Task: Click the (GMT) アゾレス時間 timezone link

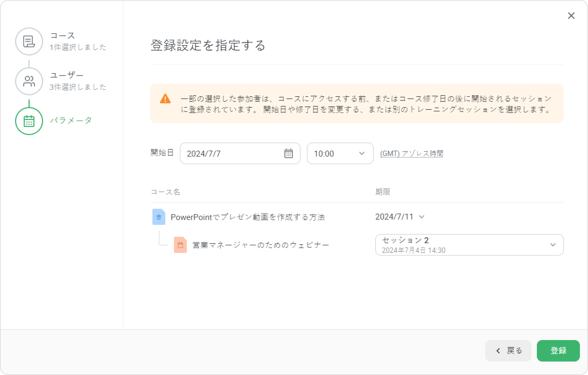Action: click(x=411, y=154)
